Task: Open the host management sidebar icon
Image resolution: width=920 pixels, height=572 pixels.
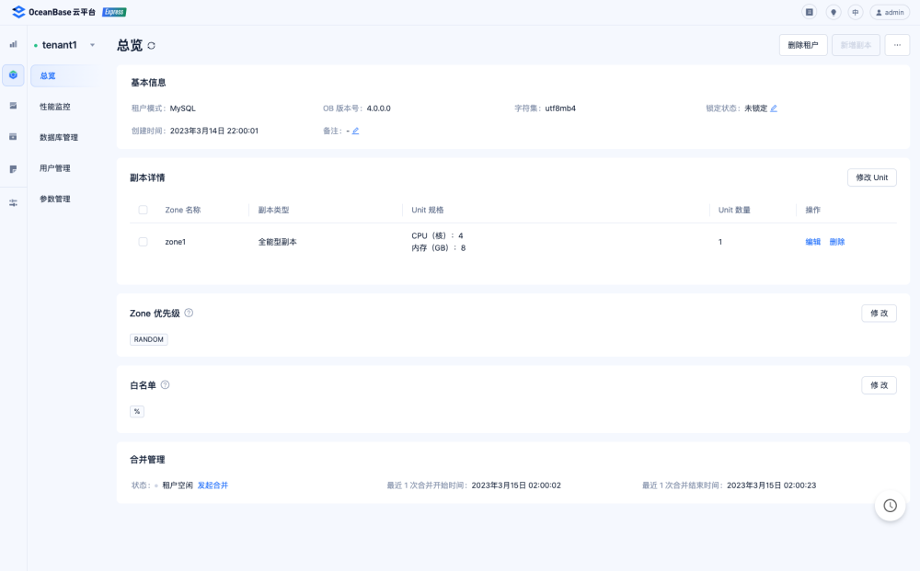Action: [13, 106]
